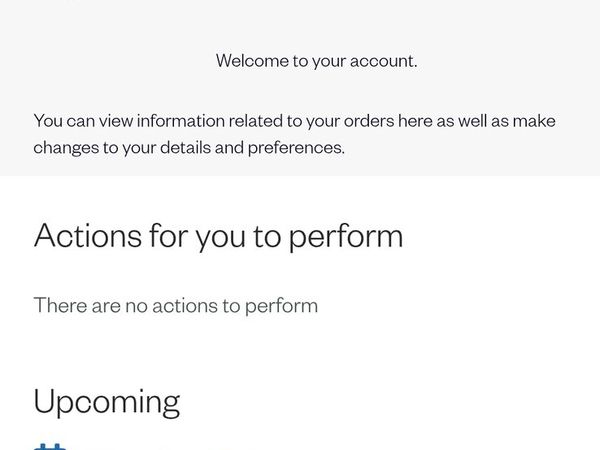The width and height of the screenshot is (600, 450).
Task: Click the Welcome to your account message
Action: 316,61
